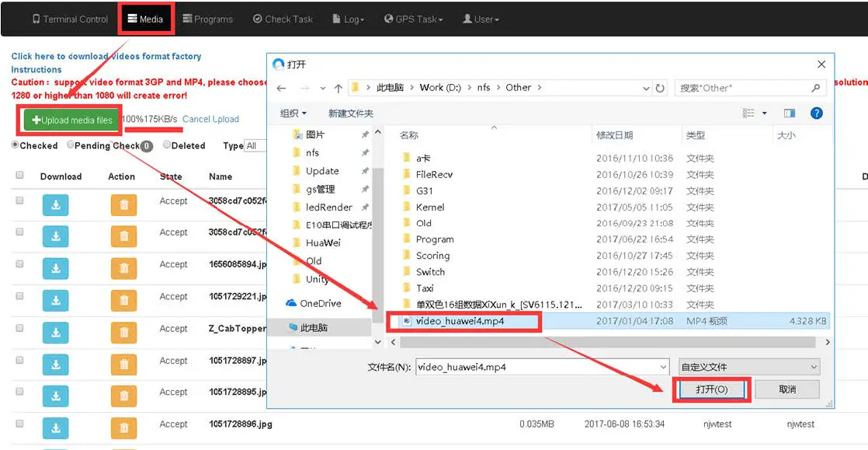
Task: Click the horizontal scrollbar under file list
Action: click(607, 343)
